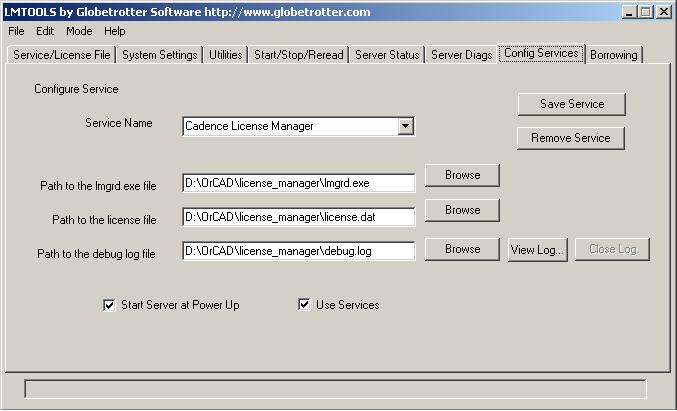Maximize the LMTOOLS window

(x=645, y=12)
